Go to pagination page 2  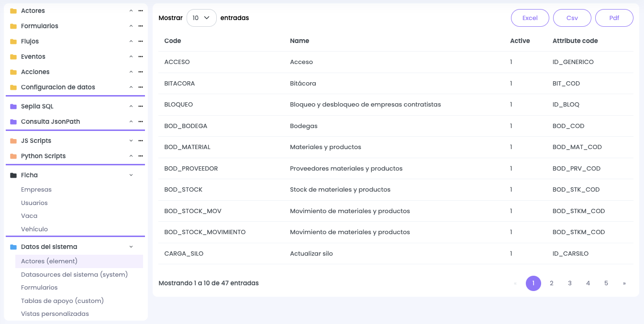pyautogui.click(x=552, y=283)
